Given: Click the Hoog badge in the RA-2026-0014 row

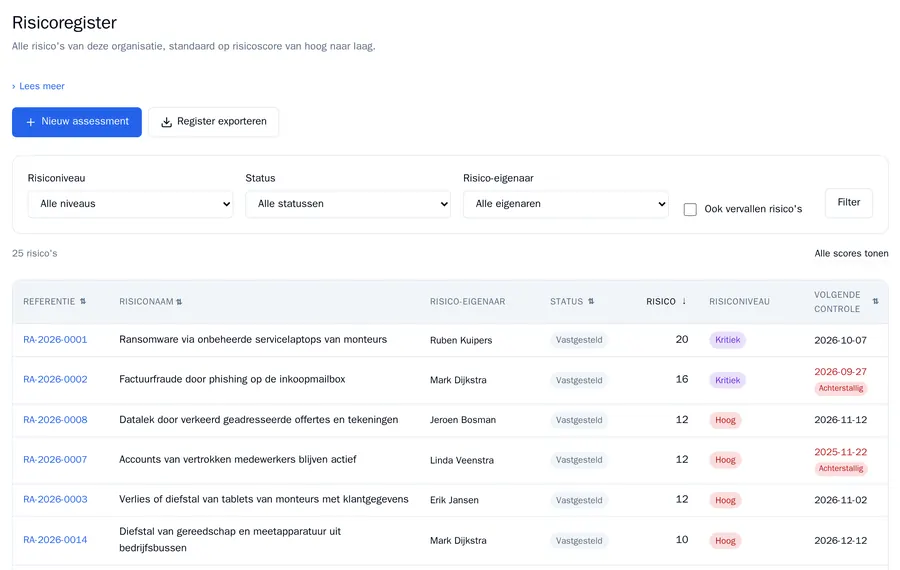Looking at the screenshot, I should pos(725,540).
